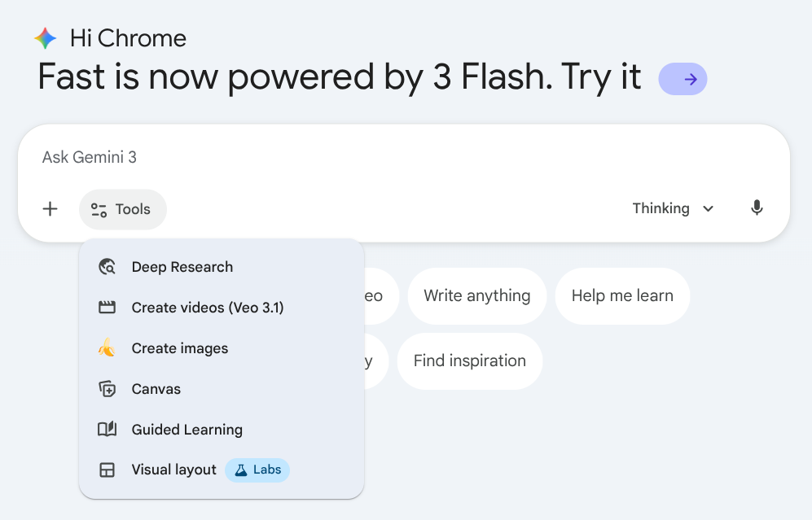The image size is (812, 520).
Task: Click the chevron beside Thinking
Action: pos(709,209)
